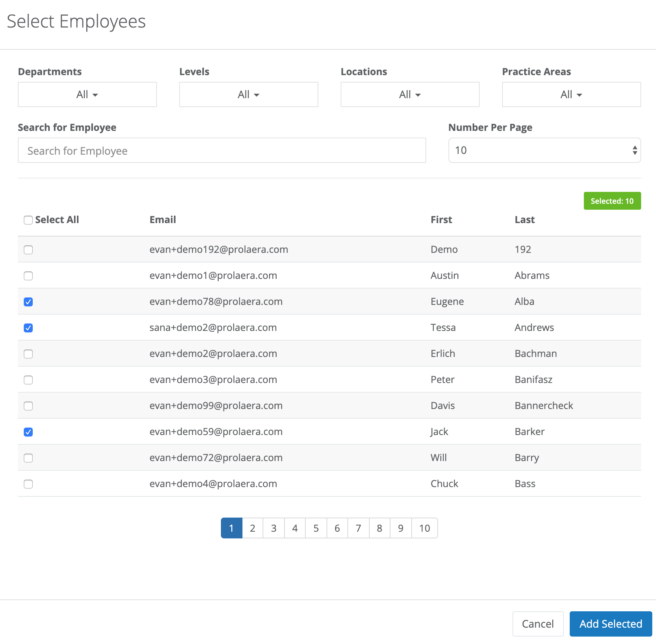Deselect Tessa Andrews checkbox
The image size is (656, 644).
28,328
